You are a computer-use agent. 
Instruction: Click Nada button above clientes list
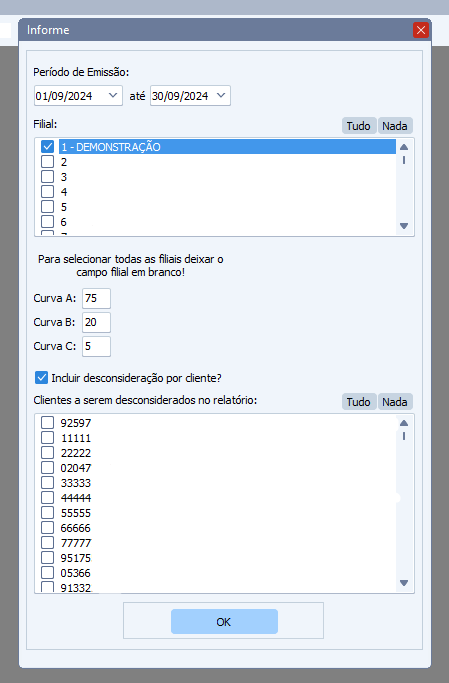[395, 402]
